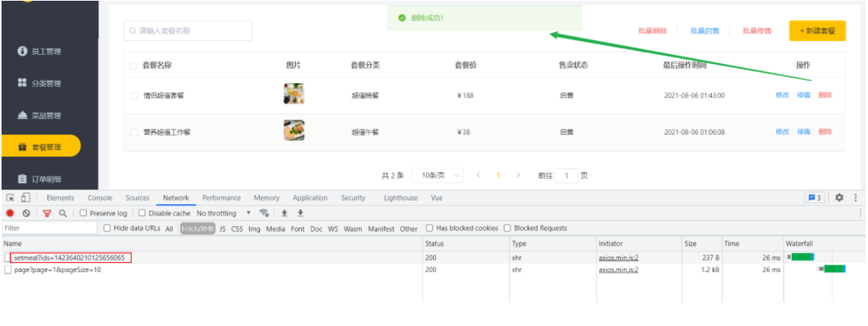
Task: Stop recording network log (red dot)
Action: point(10,213)
